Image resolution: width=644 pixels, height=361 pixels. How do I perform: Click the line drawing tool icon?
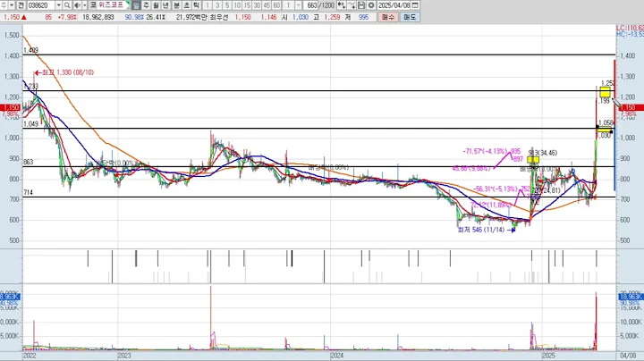click(352, 5)
